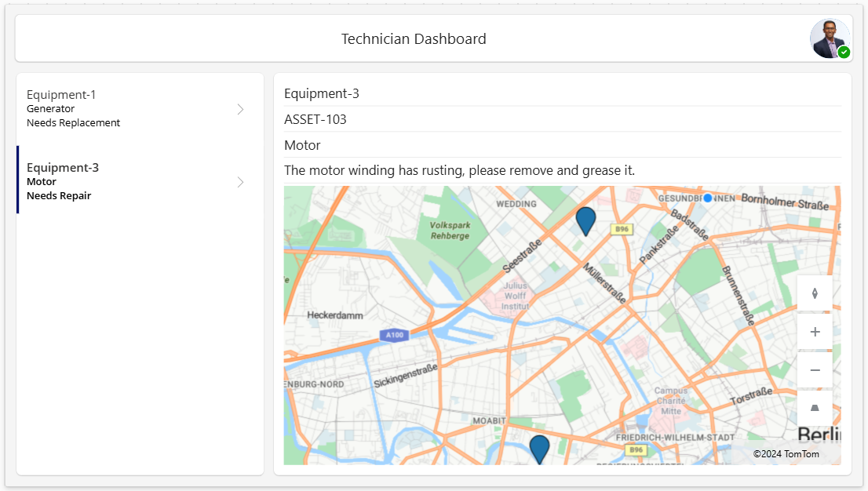Image resolution: width=868 pixels, height=491 pixels.
Task: Click the Technician Dashboard header
Action: tap(414, 38)
